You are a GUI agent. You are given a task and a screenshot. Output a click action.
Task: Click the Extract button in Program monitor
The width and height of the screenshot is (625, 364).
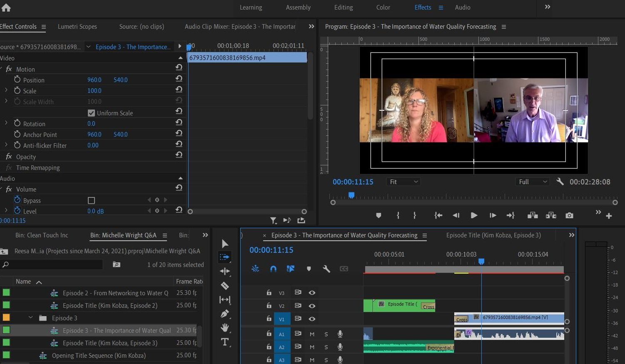tap(551, 215)
